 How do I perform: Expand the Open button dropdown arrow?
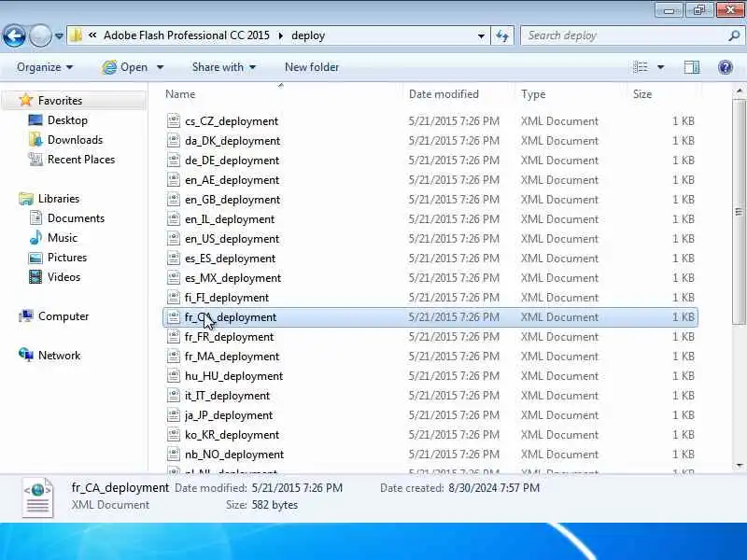(x=160, y=67)
